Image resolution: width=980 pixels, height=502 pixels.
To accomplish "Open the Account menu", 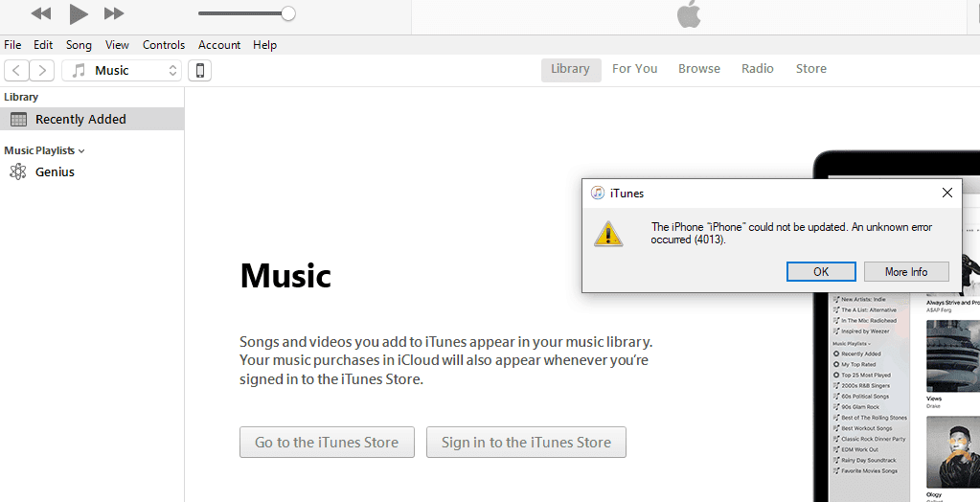I will click(219, 45).
